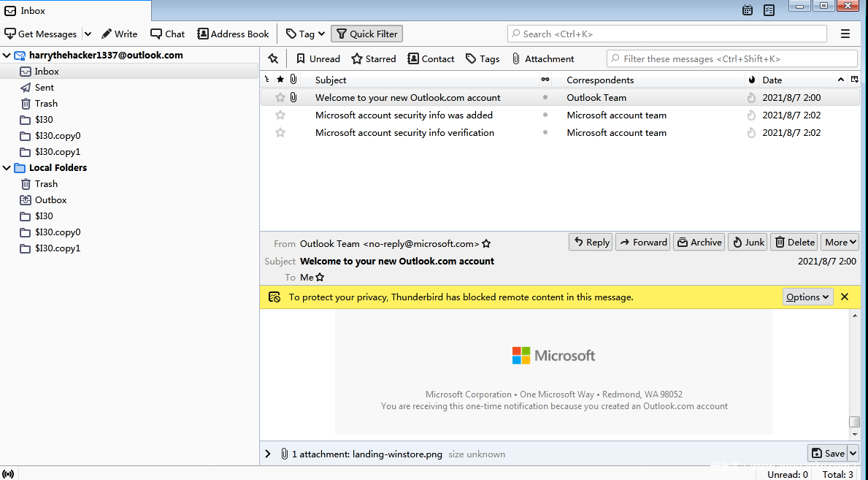This screenshot has width=868, height=480.
Task: Click the online status icon in status bar
Action: point(9,474)
